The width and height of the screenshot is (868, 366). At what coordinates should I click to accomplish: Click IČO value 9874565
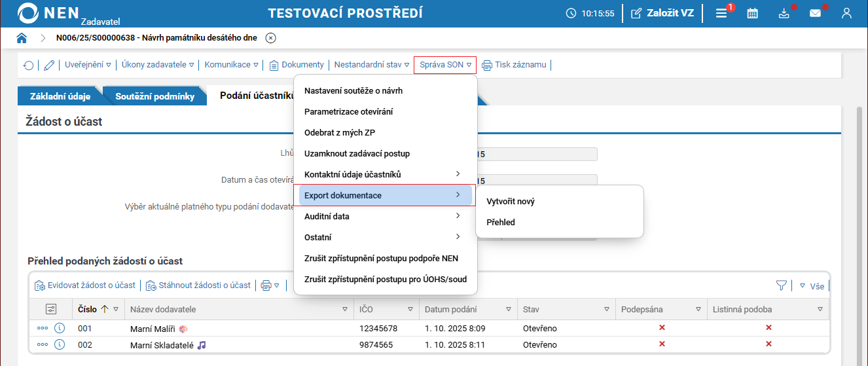click(x=376, y=344)
